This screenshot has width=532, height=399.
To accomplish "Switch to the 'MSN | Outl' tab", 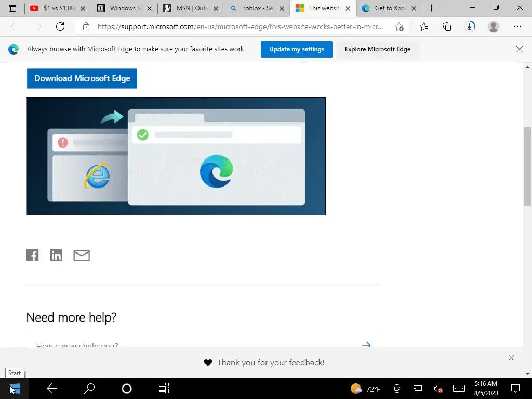I will (185, 8).
